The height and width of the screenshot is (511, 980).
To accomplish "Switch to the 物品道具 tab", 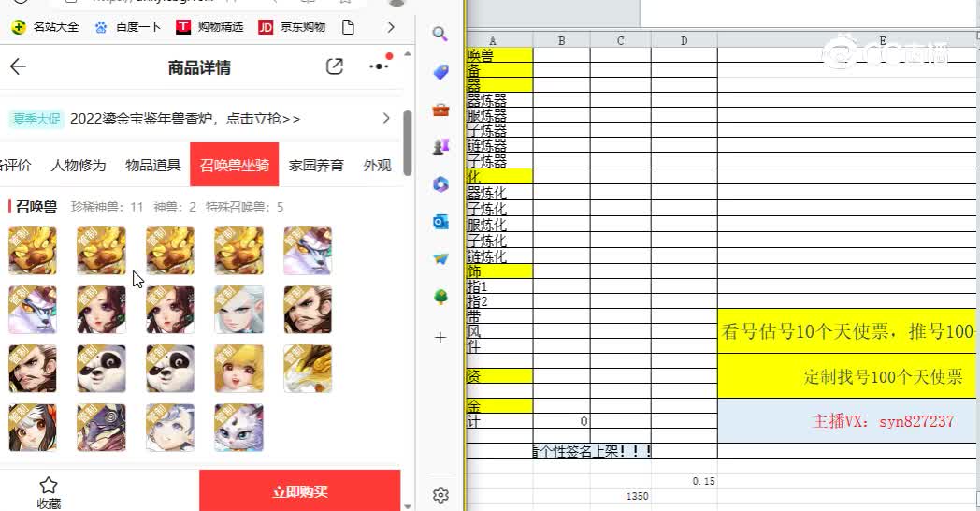I will click(152, 165).
